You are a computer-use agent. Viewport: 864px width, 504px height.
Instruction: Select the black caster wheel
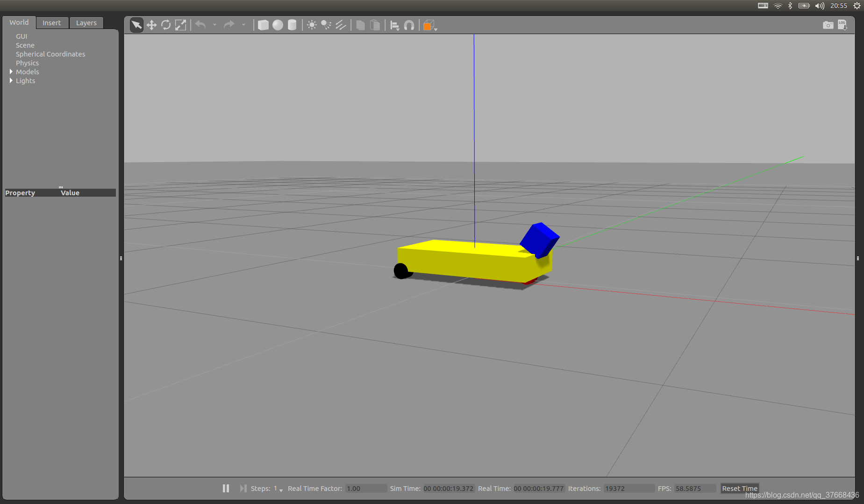point(401,271)
